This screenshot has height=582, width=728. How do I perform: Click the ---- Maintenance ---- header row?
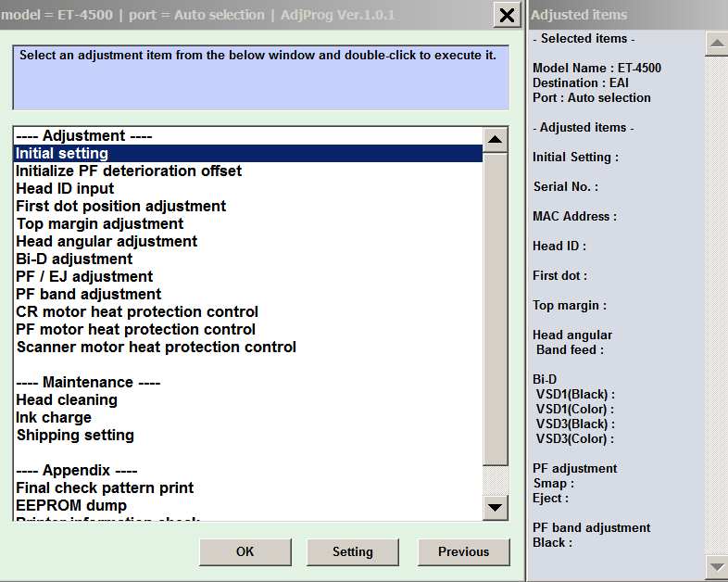[248, 383]
